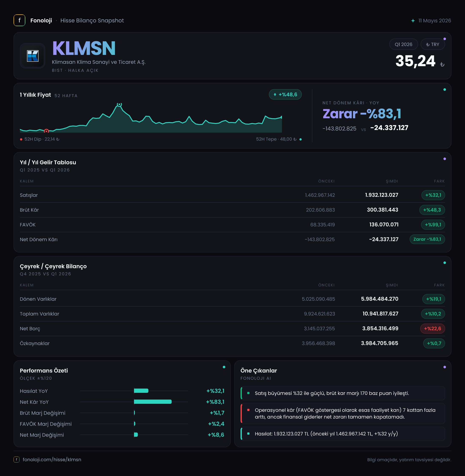Screen dimensions: 465x476
Task: Open the fonoloji.com/hisse/klmsn link
Action: click(x=52, y=459)
